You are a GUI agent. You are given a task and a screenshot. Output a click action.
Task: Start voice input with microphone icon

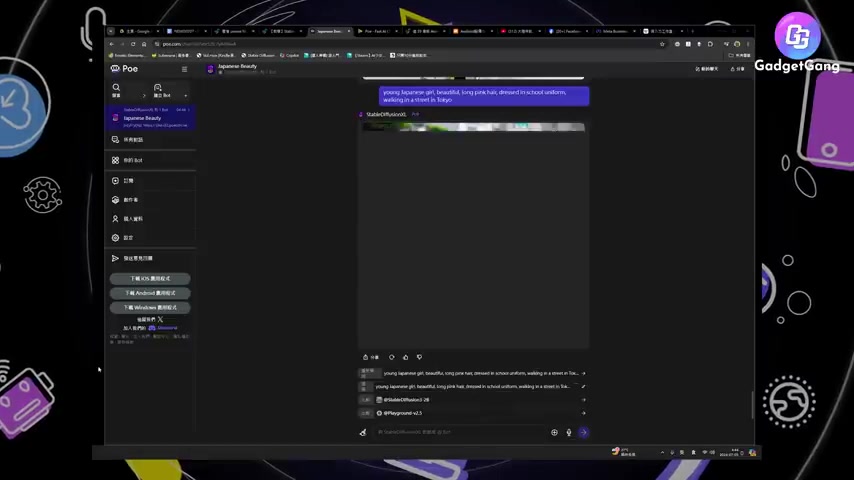[x=569, y=433]
